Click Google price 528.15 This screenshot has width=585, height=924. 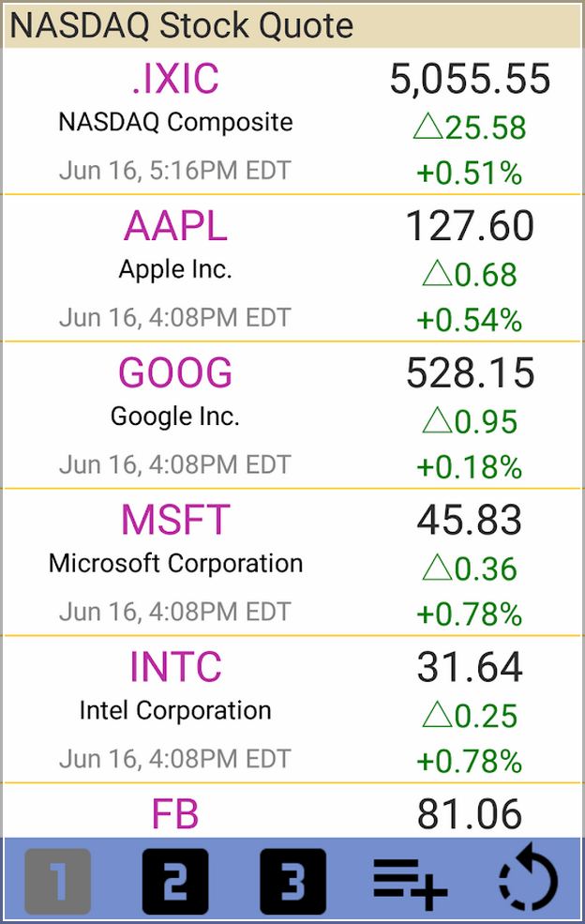(x=470, y=372)
